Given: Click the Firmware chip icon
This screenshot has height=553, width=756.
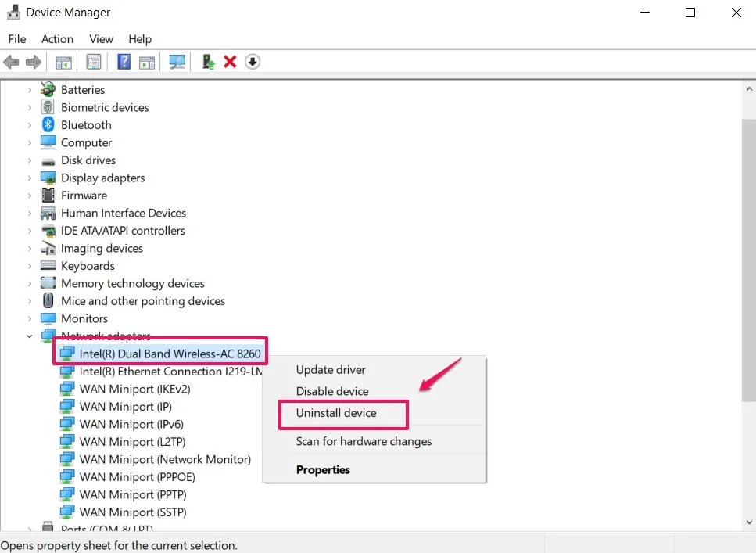Looking at the screenshot, I should pos(48,195).
